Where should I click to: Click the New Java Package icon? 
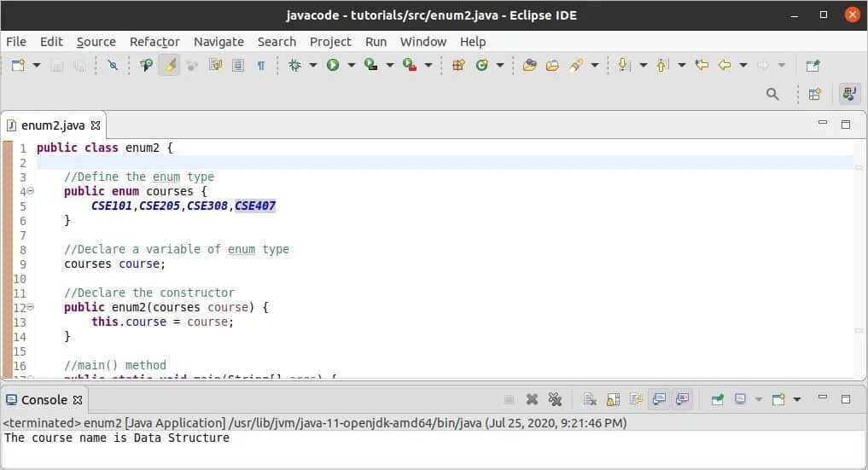click(458, 65)
